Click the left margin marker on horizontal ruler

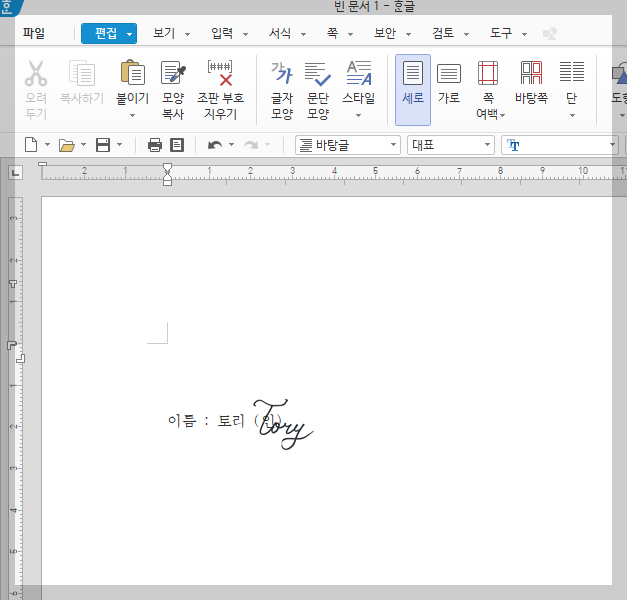click(x=168, y=181)
